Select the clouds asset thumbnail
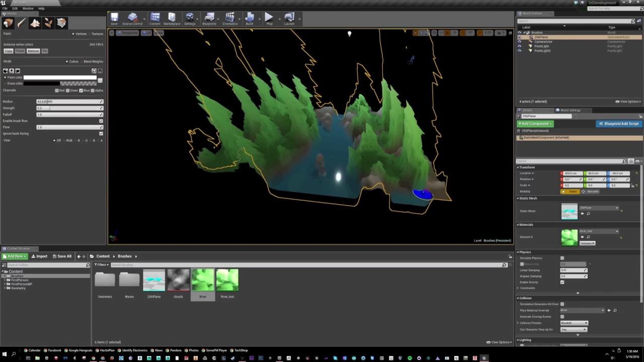 [178, 280]
